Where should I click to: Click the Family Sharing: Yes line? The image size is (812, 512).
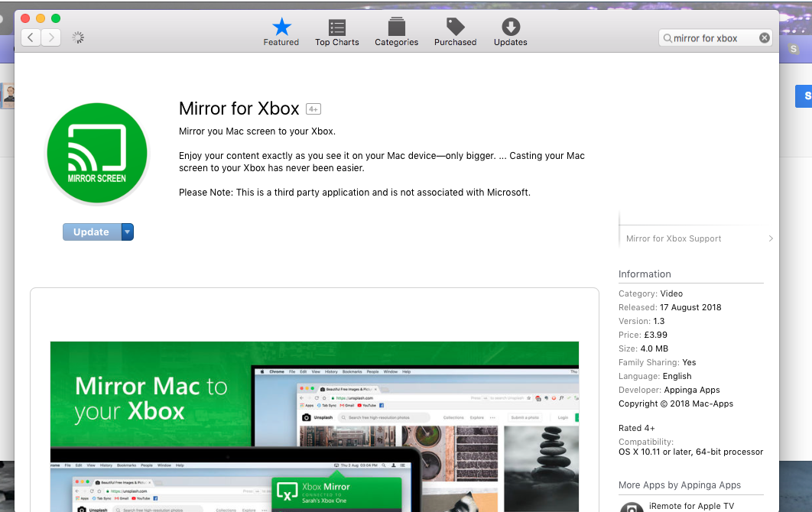[657, 362]
